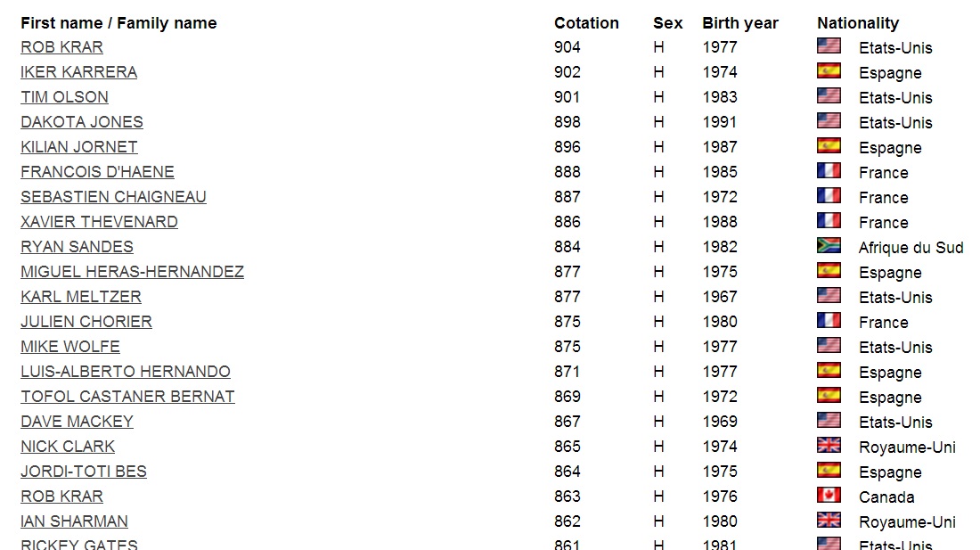The width and height of the screenshot is (980, 550).
Task: Click the UK flag in Ian Sharman's row
Action: pos(829,520)
